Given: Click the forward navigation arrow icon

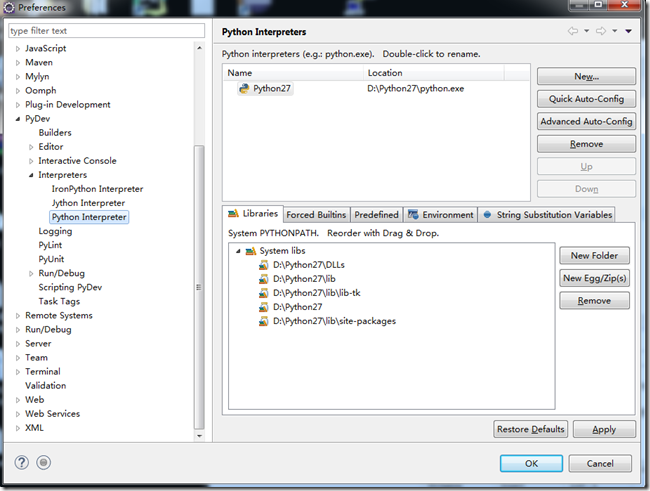Looking at the screenshot, I should 601,31.
